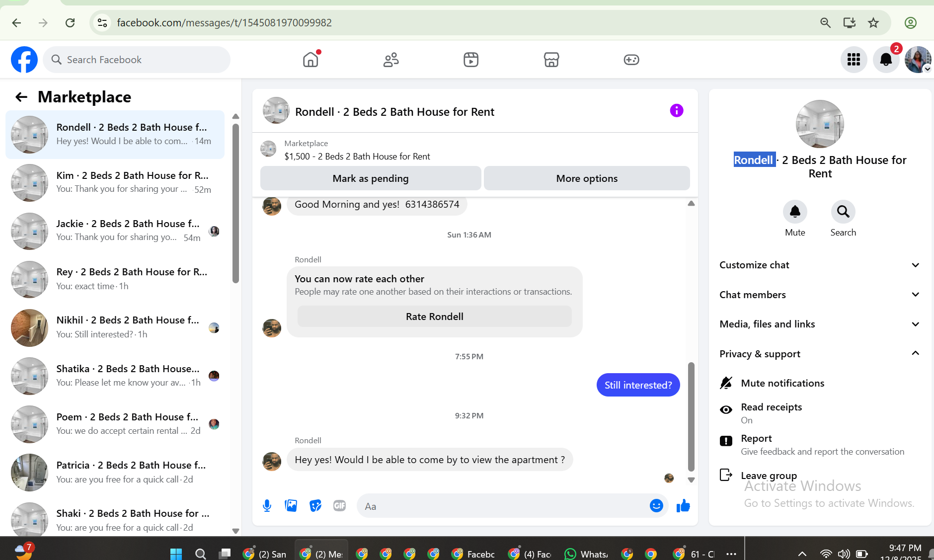Click Mark as pending button
934x560 pixels.
(x=371, y=178)
